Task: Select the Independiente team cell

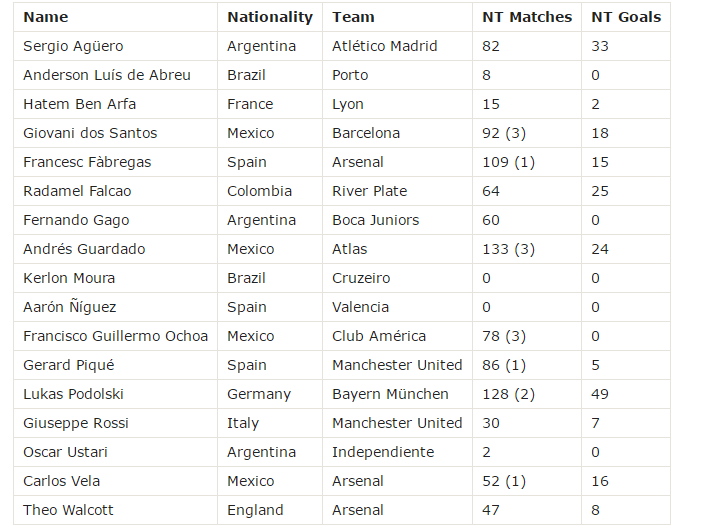Action: coord(383,452)
